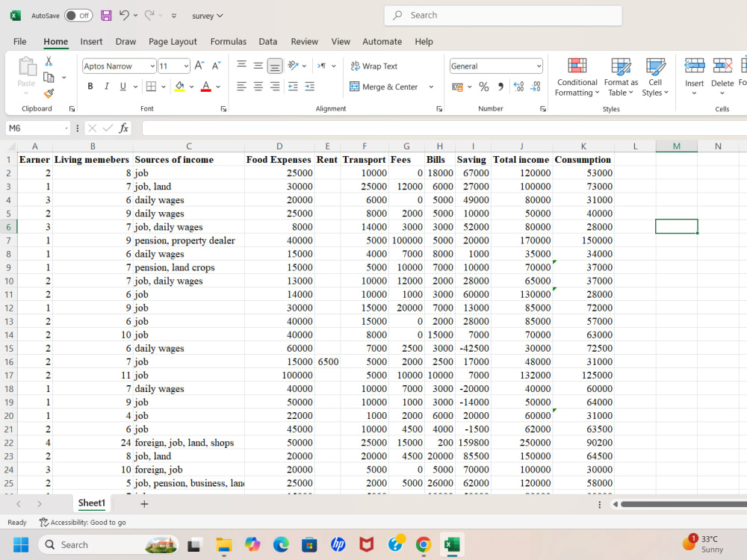Expand the General number format dropdown
747x560 pixels.
coord(539,66)
